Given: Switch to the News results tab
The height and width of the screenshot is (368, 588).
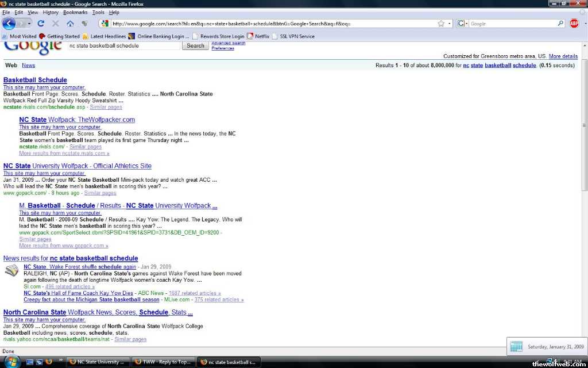Looking at the screenshot, I should coord(28,66).
